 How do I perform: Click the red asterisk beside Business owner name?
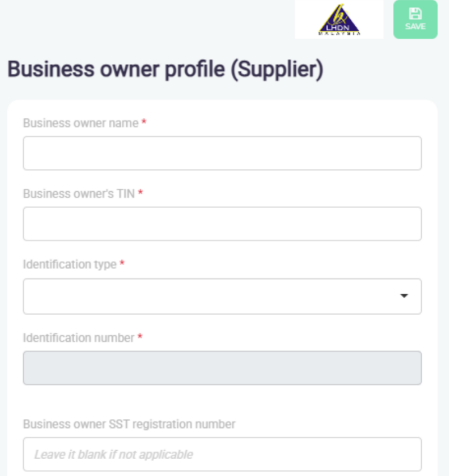click(144, 123)
